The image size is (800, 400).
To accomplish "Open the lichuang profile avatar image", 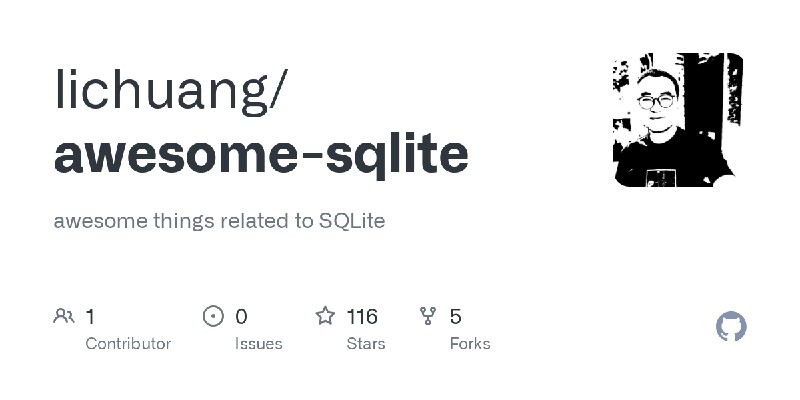I will point(678,120).
